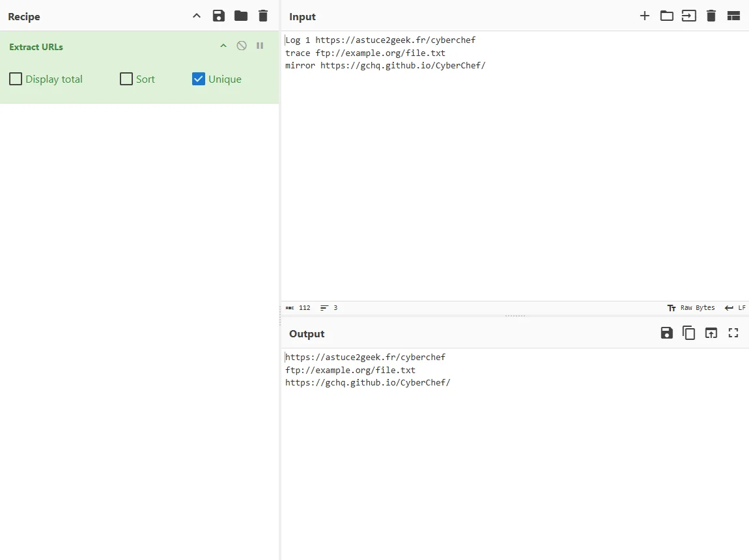This screenshot has width=749, height=560.
Task: Maximise the output pane
Action: 733,333
